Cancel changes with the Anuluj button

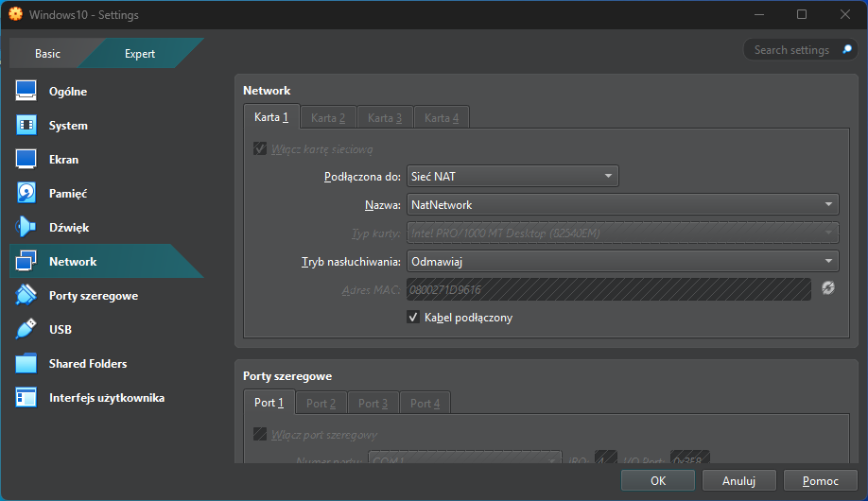(x=739, y=480)
